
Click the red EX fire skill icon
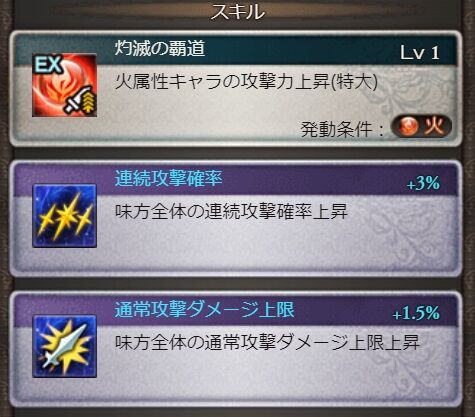point(64,85)
